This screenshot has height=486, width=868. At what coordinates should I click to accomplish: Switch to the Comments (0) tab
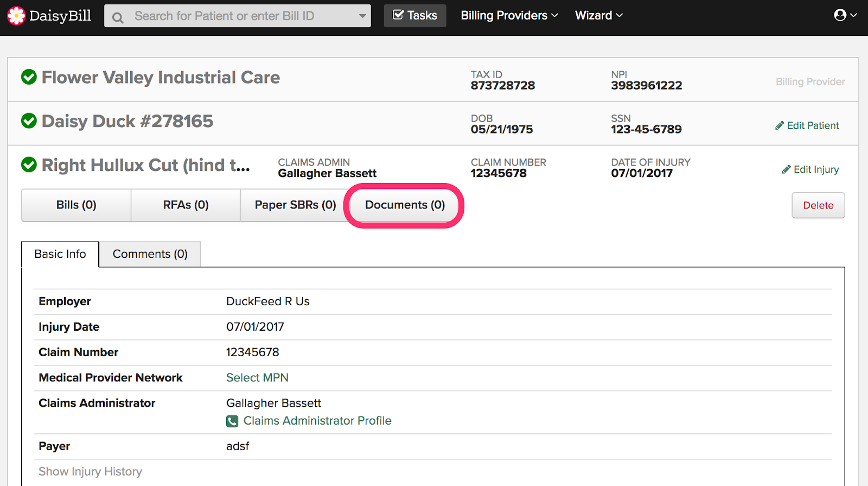(150, 254)
